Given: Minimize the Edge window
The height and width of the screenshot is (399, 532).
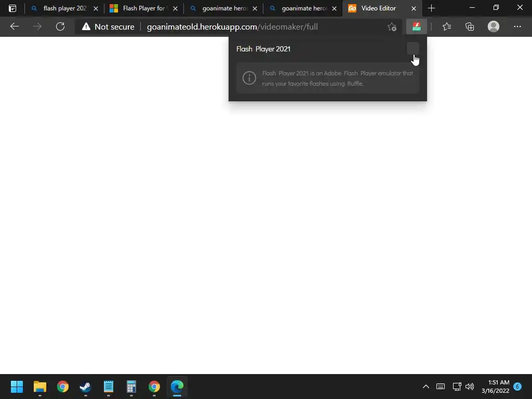Looking at the screenshot, I should pos(472,8).
